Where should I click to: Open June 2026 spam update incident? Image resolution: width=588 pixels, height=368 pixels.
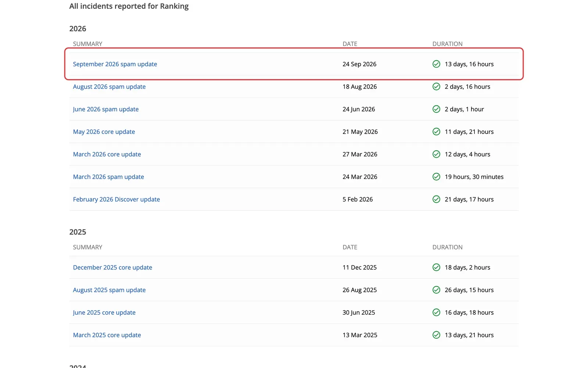pos(106,109)
